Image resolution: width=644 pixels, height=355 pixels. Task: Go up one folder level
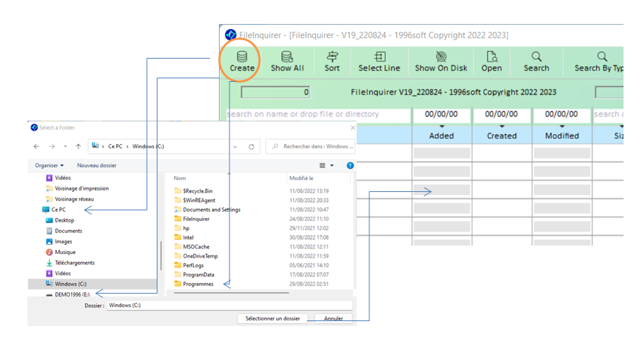(x=78, y=147)
